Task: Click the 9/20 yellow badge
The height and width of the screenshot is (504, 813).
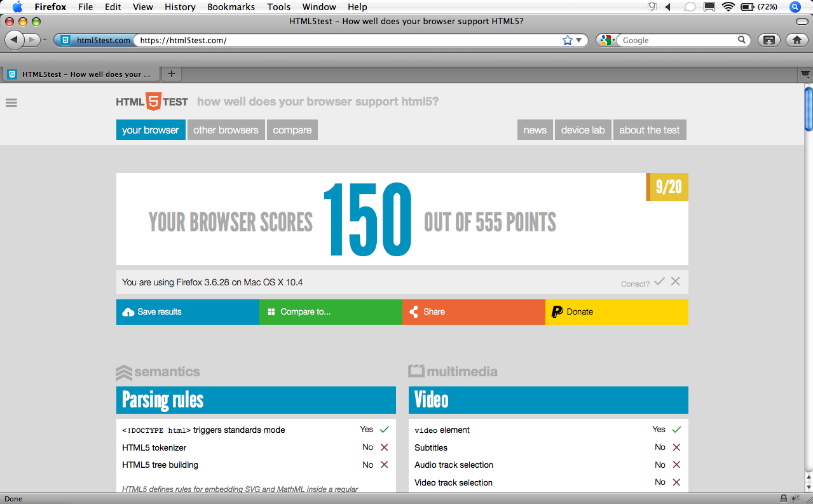Action: tap(667, 187)
